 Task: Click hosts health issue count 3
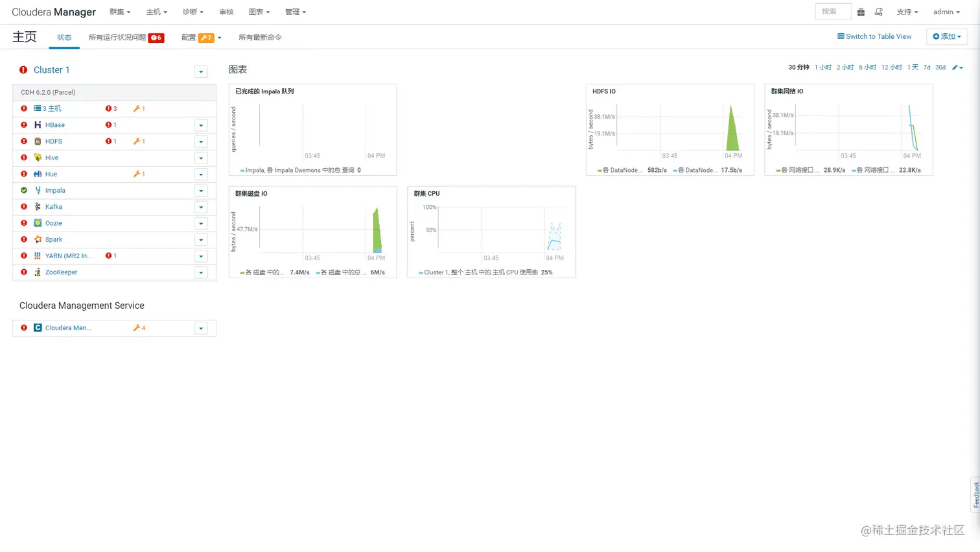point(111,108)
